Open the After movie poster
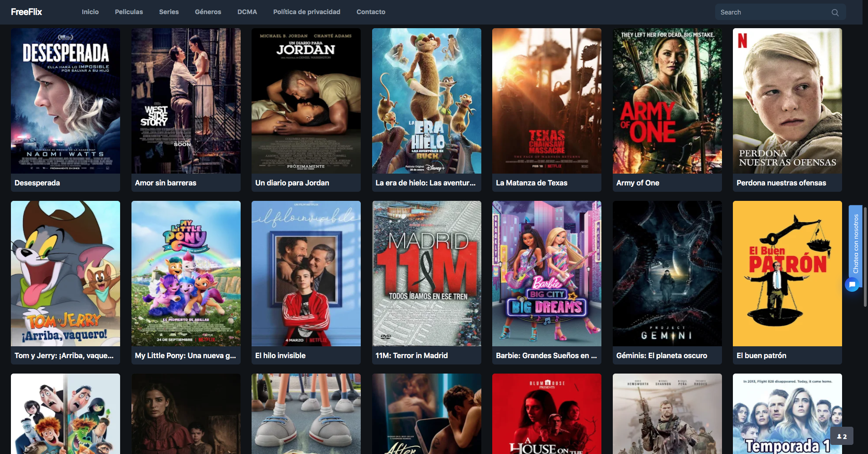Viewport: 868px width, 454px height. [x=427, y=414]
